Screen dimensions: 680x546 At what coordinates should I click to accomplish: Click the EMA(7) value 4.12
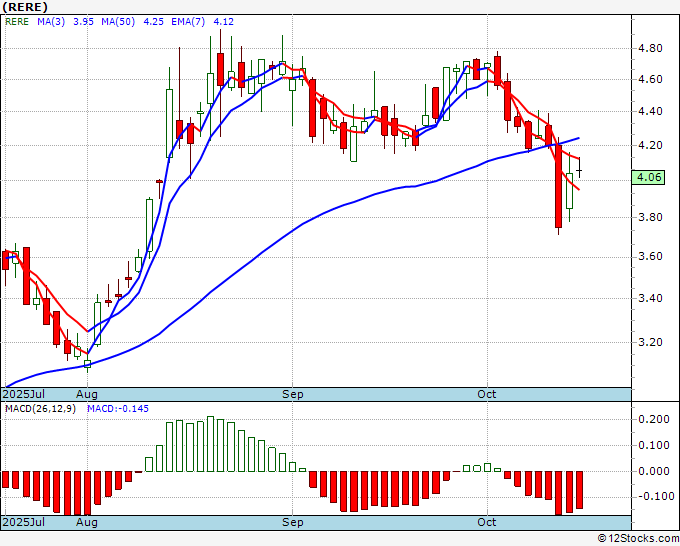pyautogui.click(x=223, y=22)
